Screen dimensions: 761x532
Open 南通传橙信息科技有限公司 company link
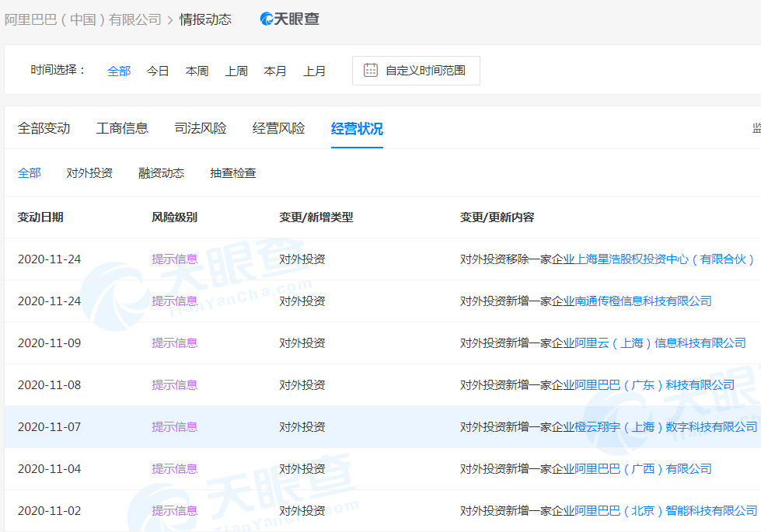[643, 301]
